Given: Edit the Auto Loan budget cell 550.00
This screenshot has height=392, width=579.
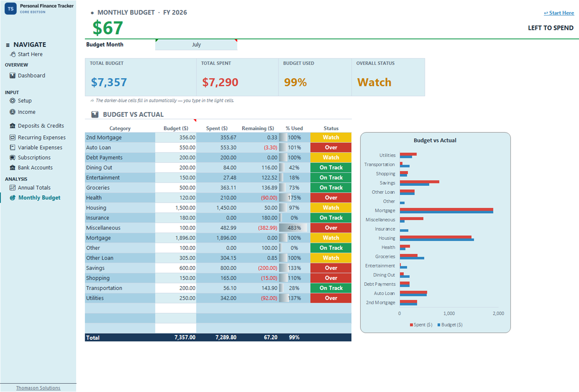Looking at the screenshot, I should [175, 147].
